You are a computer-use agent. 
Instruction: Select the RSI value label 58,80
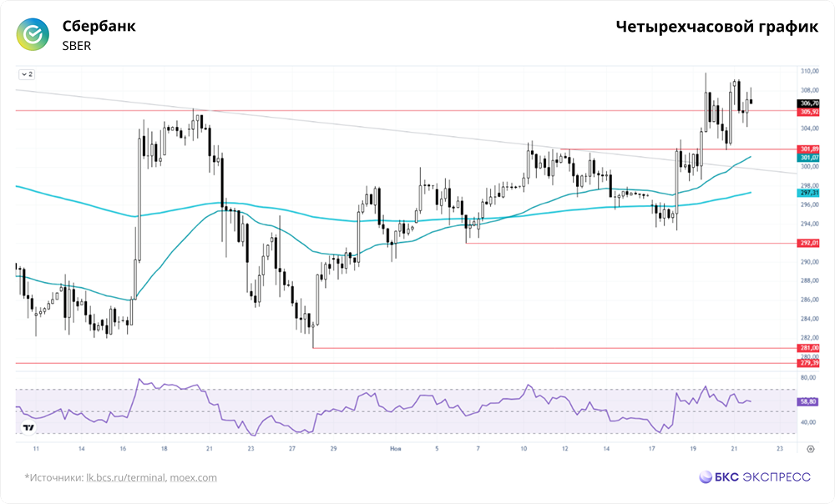point(808,402)
